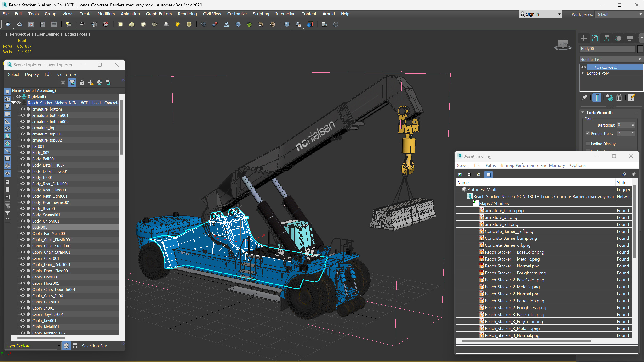Open the Create panel plus icon

tap(583, 38)
